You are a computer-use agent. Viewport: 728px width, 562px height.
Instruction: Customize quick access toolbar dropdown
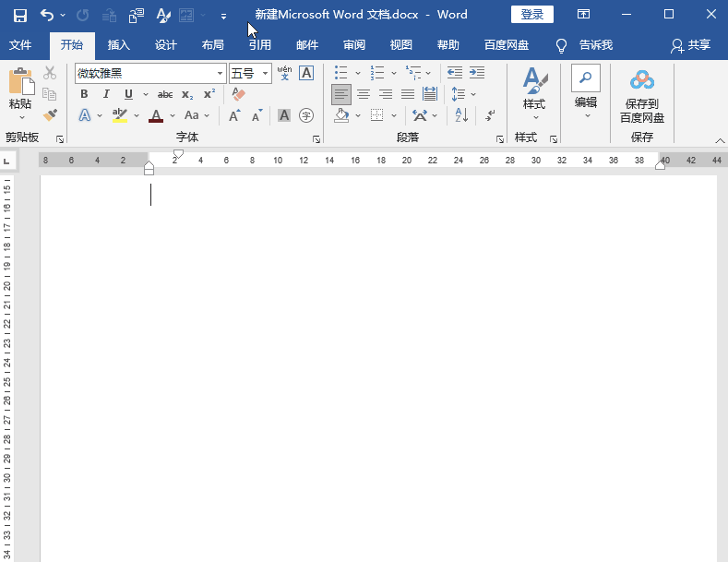[x=224, y=17]
